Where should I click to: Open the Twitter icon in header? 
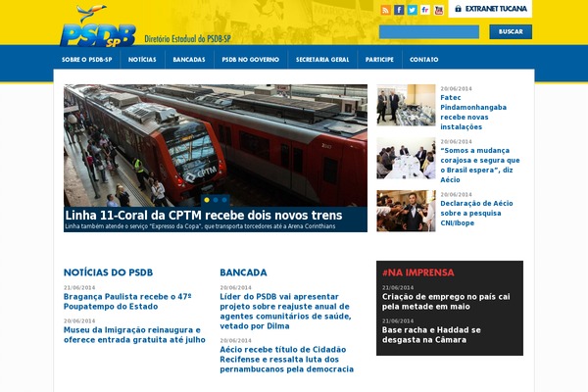[x=413, y=10]
